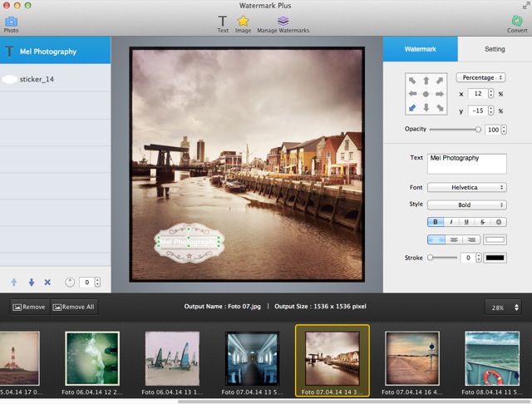Screen dimensions: 532x404
Task: Select the Mel Photography layer
Action: [56, 51]
